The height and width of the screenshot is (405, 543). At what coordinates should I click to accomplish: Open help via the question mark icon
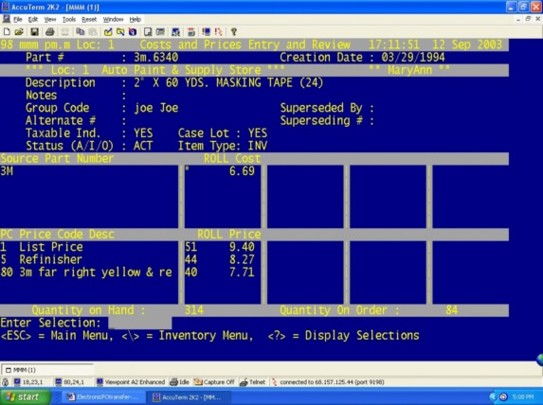tap(234, 32)
